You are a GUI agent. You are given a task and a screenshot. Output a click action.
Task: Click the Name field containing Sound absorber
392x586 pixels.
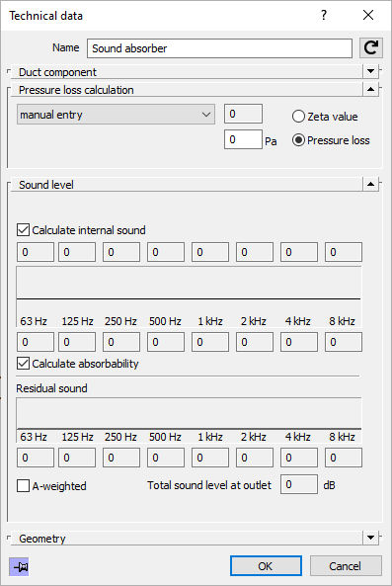219,48
